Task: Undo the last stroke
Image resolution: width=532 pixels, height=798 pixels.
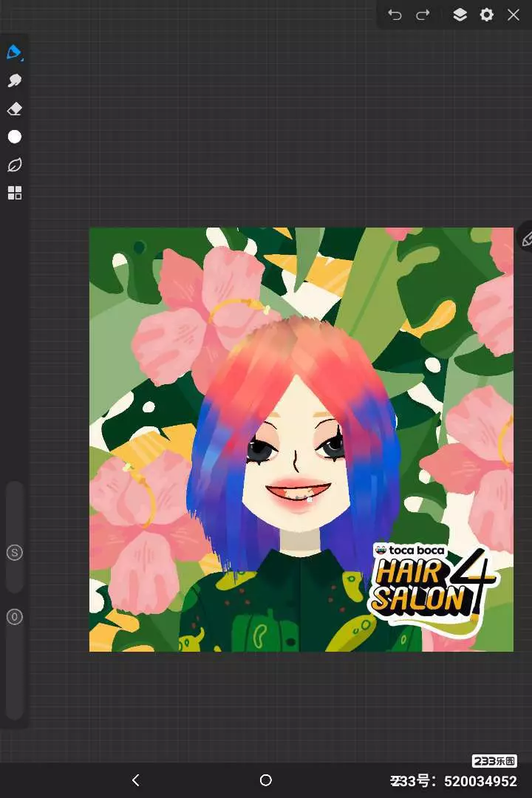Action: coord(395,15)
